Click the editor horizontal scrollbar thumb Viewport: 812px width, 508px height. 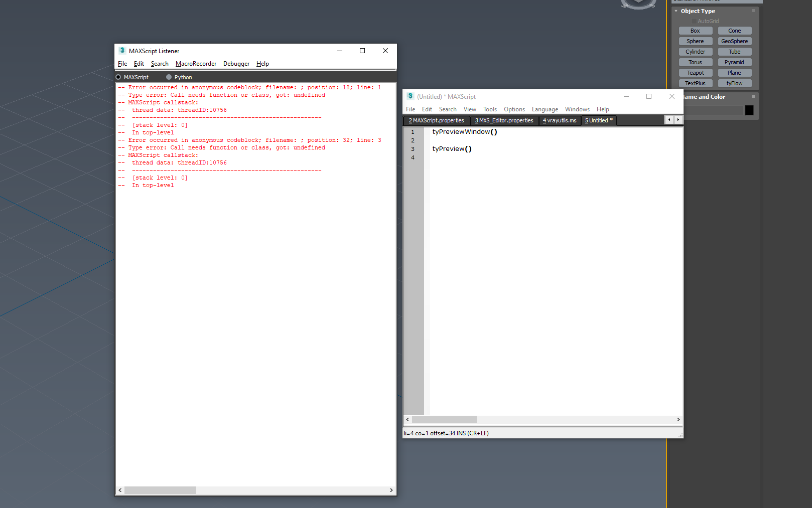(444, 420)
